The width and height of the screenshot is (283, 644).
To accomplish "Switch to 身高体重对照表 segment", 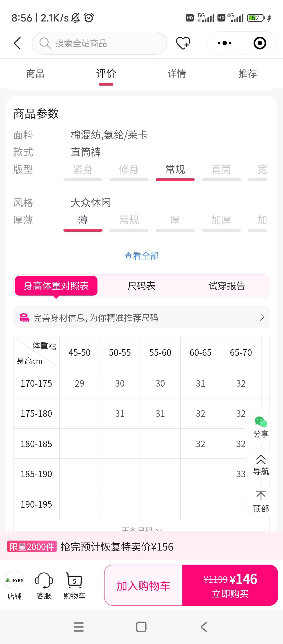I will (x=56, y=286).
